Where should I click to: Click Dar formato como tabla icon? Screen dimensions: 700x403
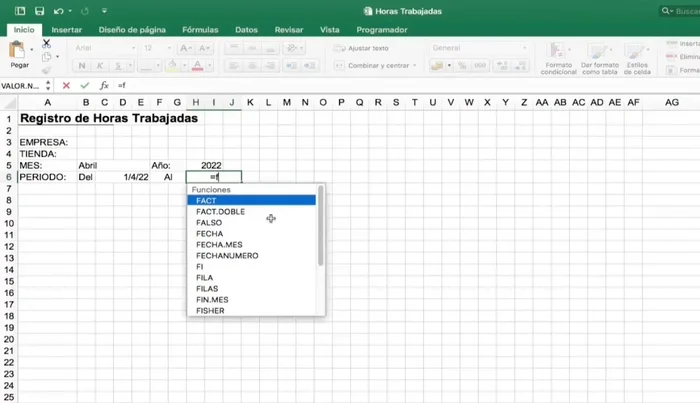tap(601, 57)
